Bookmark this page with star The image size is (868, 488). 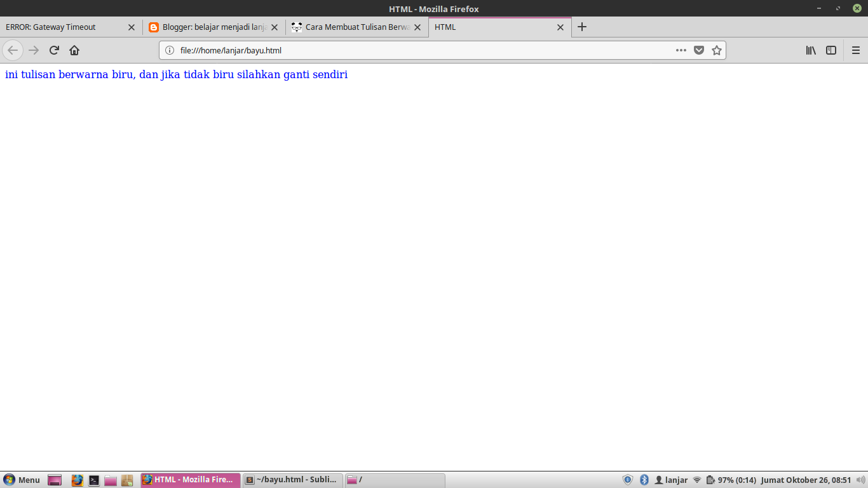pos(717,50)
